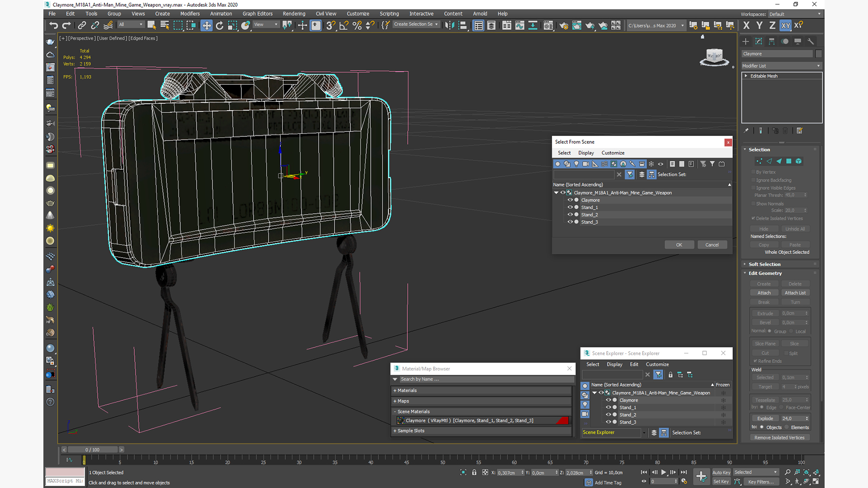Select Vertex sub-object level icon
Image resolution: width=868 pixels, height=488 pixels.
pyautogui.click(x=759, y=161)
